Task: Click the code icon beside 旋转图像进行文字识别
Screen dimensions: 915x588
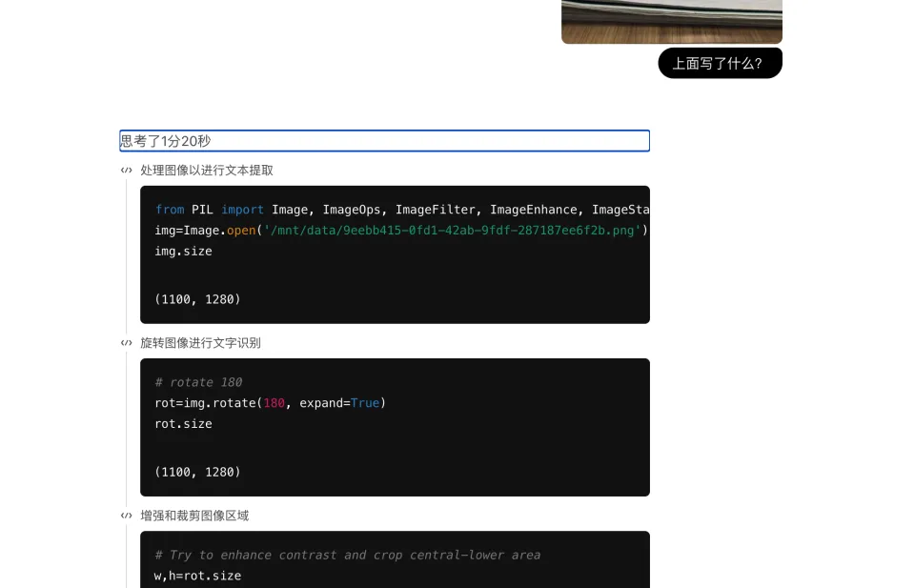Action: (126, 343)
